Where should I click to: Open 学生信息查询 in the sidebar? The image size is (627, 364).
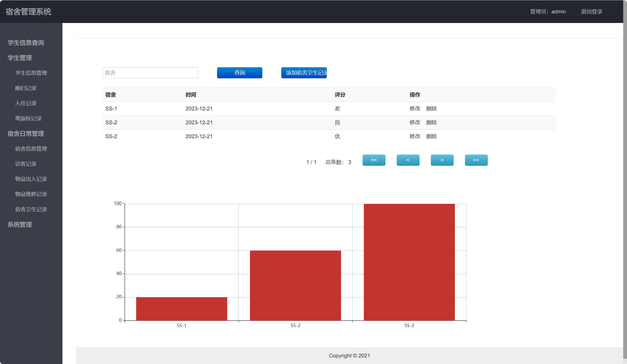(26, 43)
